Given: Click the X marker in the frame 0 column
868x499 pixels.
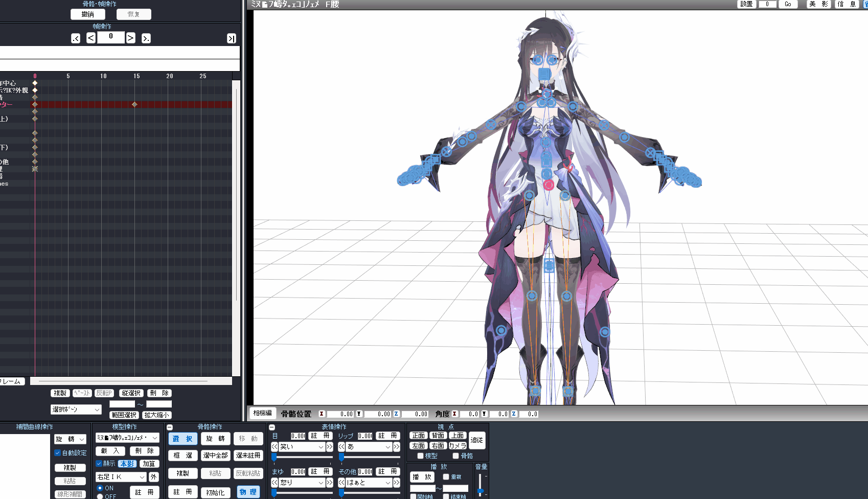Looking at the screenshot, I should tap(35, 169).
